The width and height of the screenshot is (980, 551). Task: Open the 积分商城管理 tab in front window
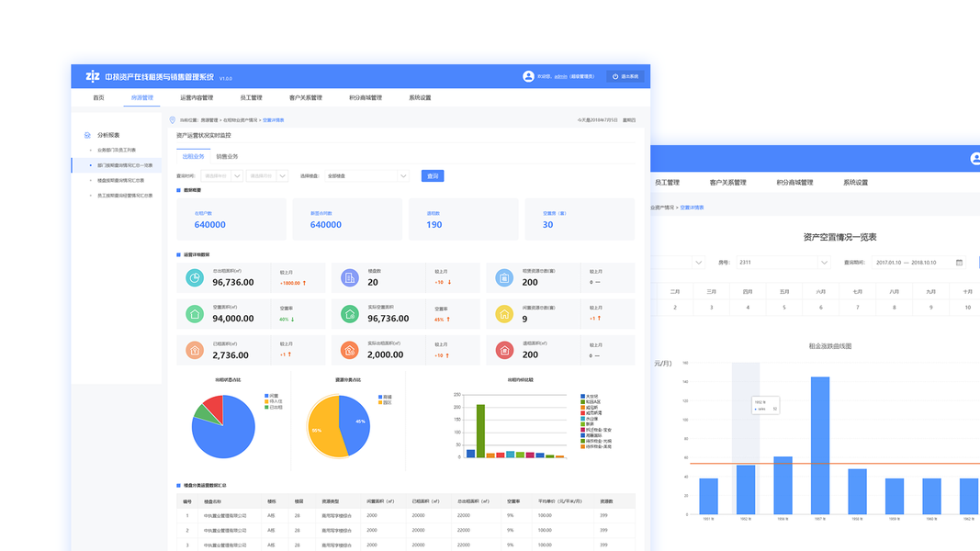(366, 98)
